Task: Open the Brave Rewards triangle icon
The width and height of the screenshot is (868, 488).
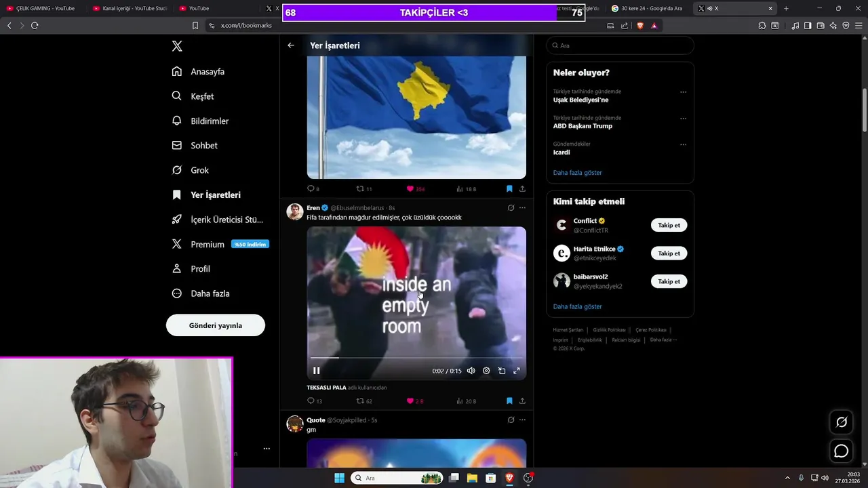Action: (x=654, y=26)
